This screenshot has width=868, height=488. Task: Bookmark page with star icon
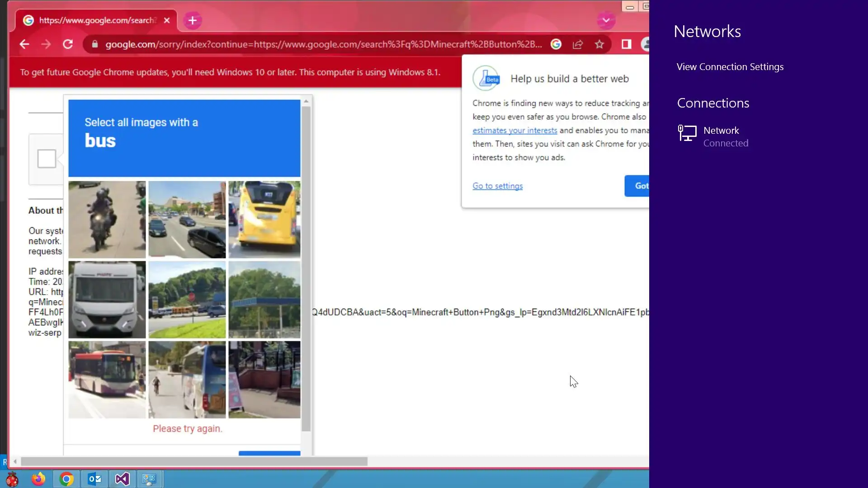[599, 44]
